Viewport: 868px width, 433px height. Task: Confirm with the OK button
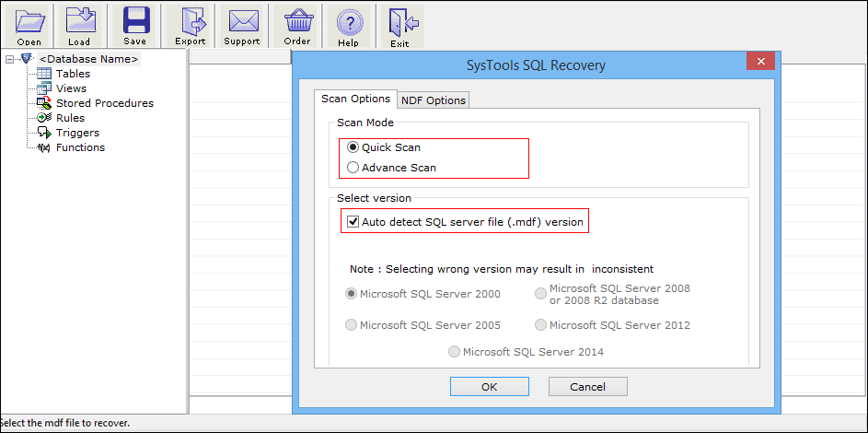click(x=490, y=387)
